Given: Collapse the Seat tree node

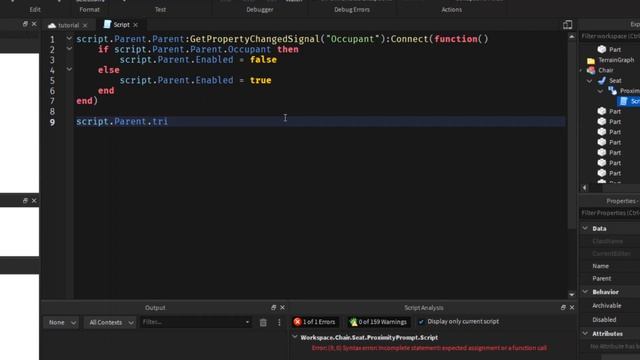Looking at the screenshot, I should [589, 81].
